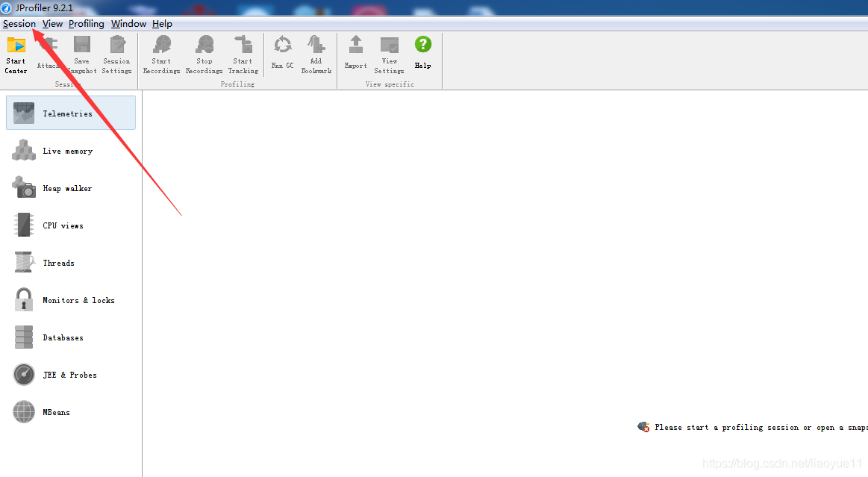Select MBeans in sidebar
Image resolution: width=868 pixels, height=477 pixels.
click(71, 412)
